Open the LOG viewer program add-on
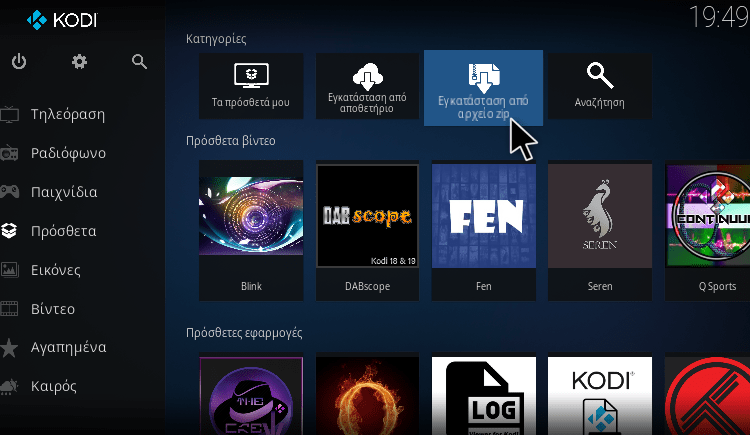The height and width of the screenshot is (435, 750). (484, 395)
